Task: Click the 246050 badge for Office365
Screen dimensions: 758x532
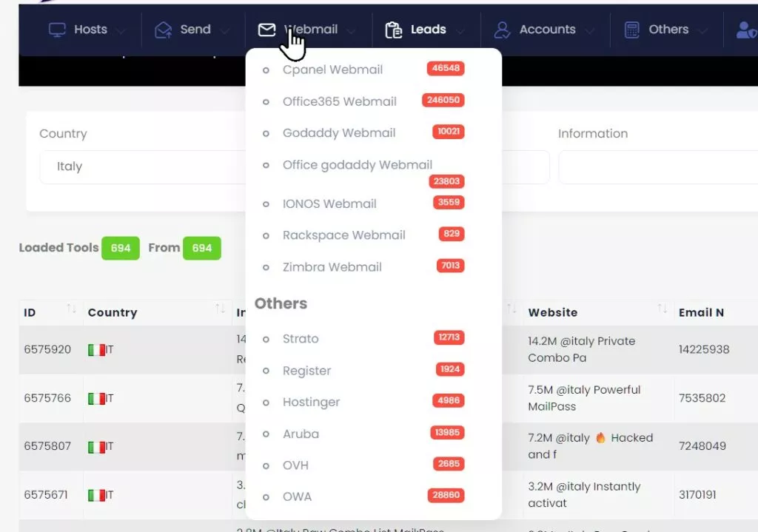Action: pos(443,100)
